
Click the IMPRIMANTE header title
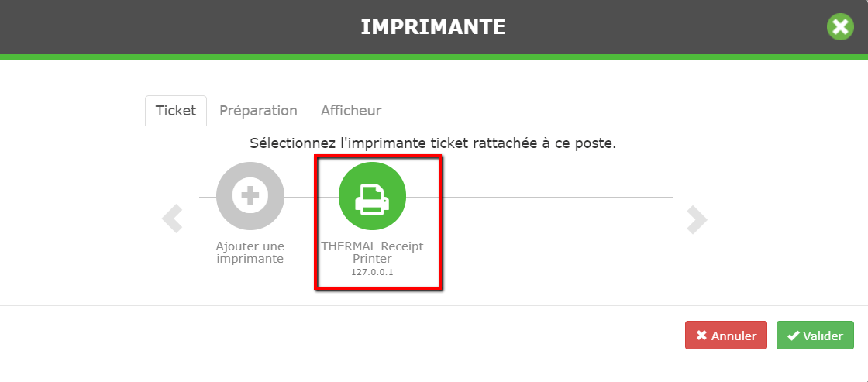coord(433,27)
